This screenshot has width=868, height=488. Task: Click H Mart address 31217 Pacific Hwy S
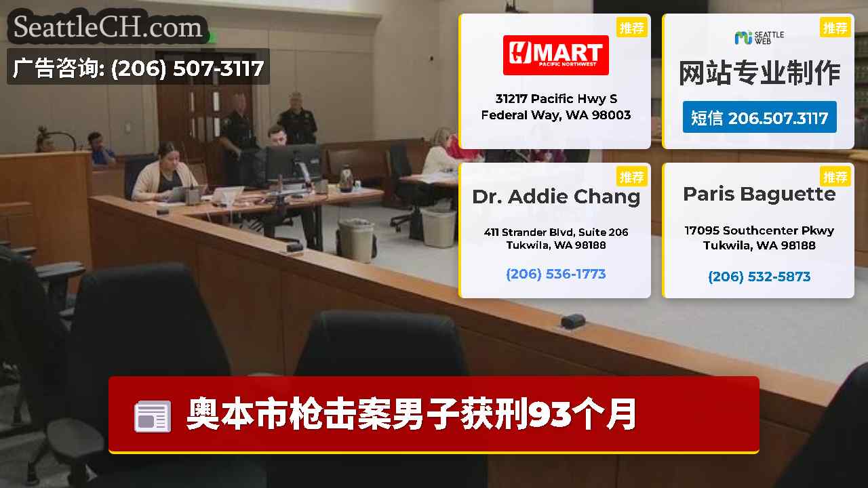[556, 99]
